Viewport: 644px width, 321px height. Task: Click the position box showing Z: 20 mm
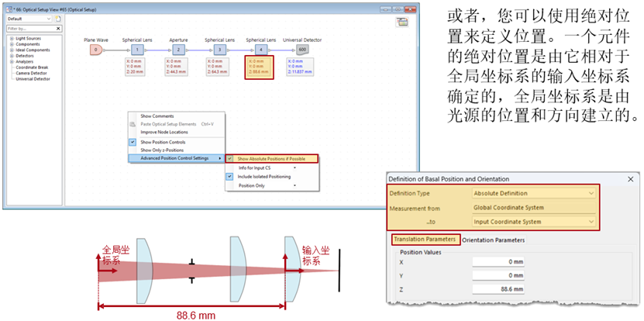pos(135,67)
